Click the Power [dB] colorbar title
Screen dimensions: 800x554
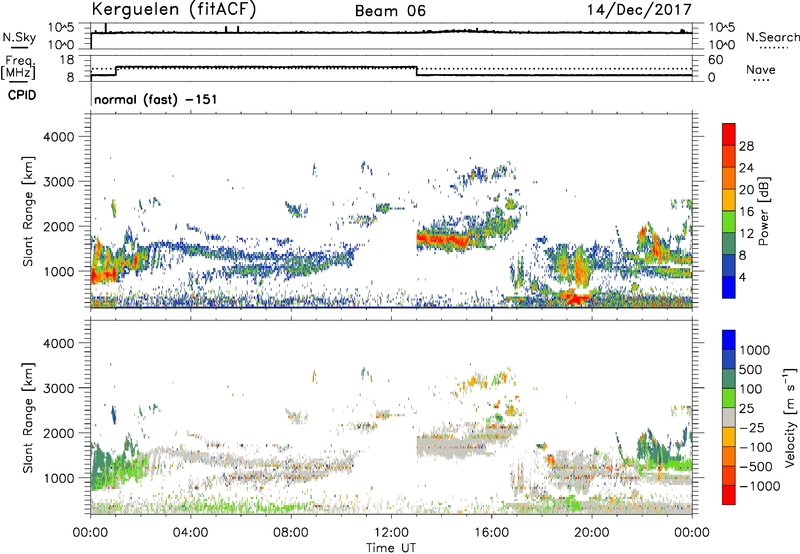click(763, 211)
